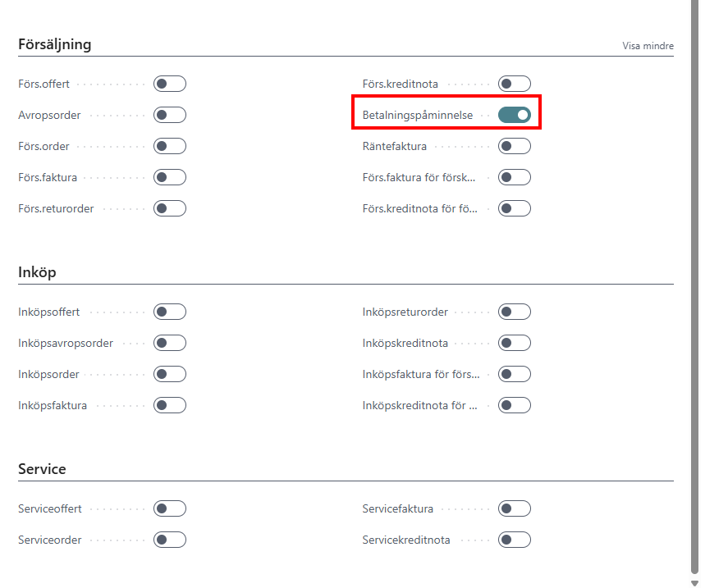Turn on Inköpsreturorder
The height and width of the screenshot is (588, 728).
pyautogui.click(x=515, y=312)
